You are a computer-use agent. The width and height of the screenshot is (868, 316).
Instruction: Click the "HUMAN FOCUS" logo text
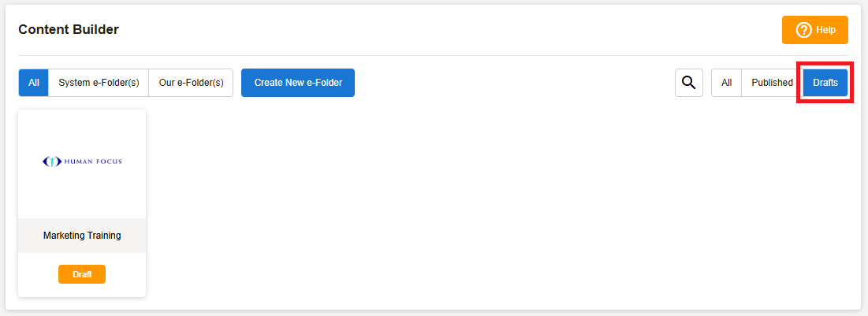(x=92, y=162)
